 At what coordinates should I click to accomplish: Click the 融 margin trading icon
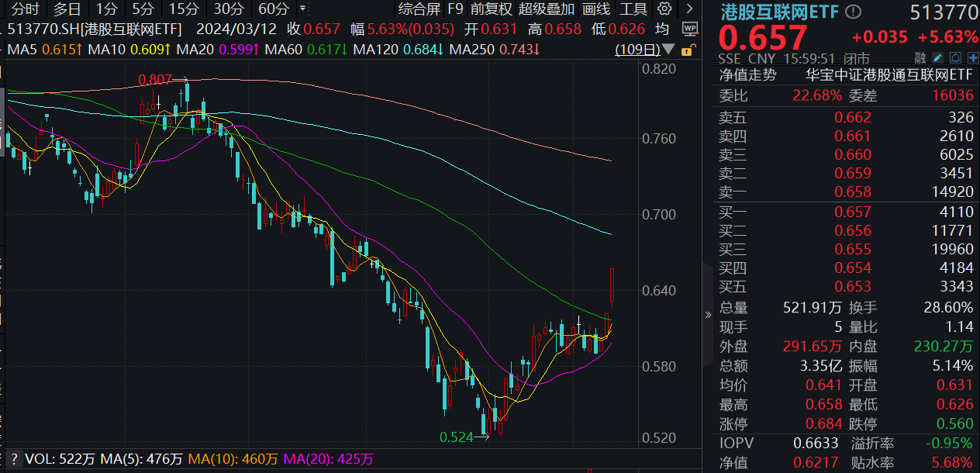click(x=920, y=56)
